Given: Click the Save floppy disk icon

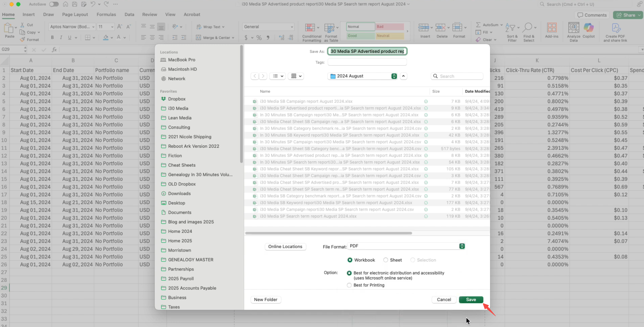Looking at the screenshot, I should pyautogui.click(x=74, y=4).
